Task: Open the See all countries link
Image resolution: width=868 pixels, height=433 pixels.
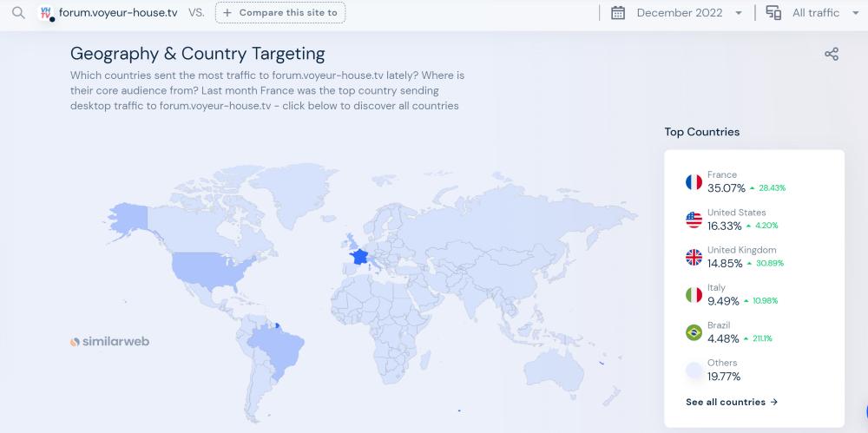Action: point(732,403)
